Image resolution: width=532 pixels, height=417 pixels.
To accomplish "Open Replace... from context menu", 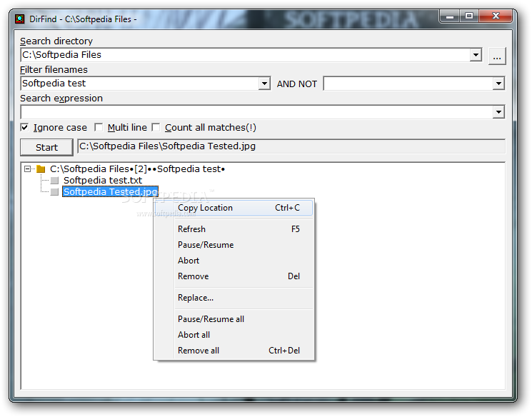I will click(x=234, y=298).
